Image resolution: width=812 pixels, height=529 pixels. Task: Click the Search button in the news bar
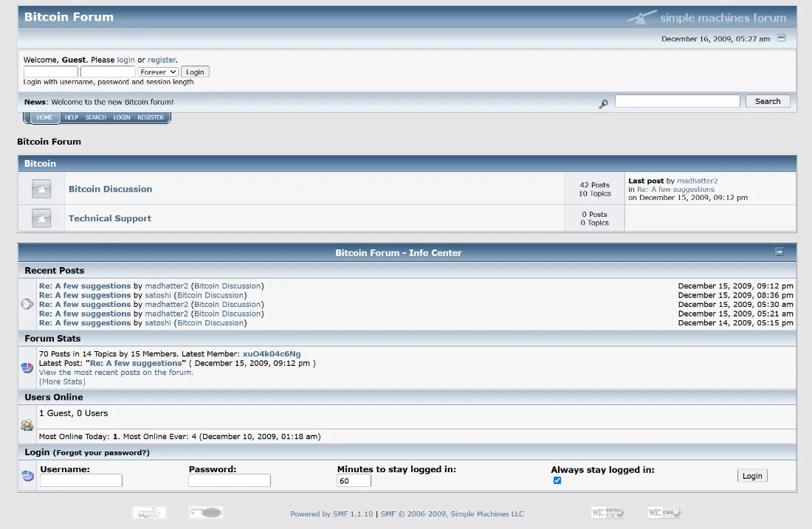[x=768, y=102]
